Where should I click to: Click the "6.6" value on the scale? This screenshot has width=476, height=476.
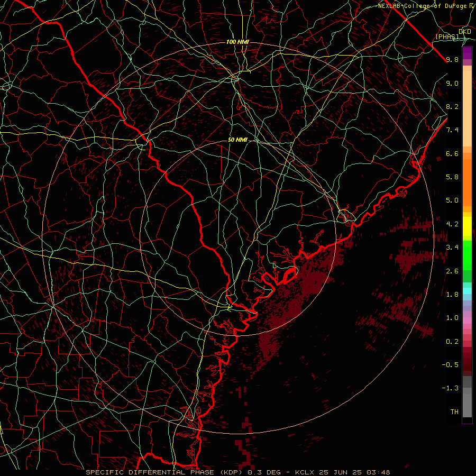452,154
